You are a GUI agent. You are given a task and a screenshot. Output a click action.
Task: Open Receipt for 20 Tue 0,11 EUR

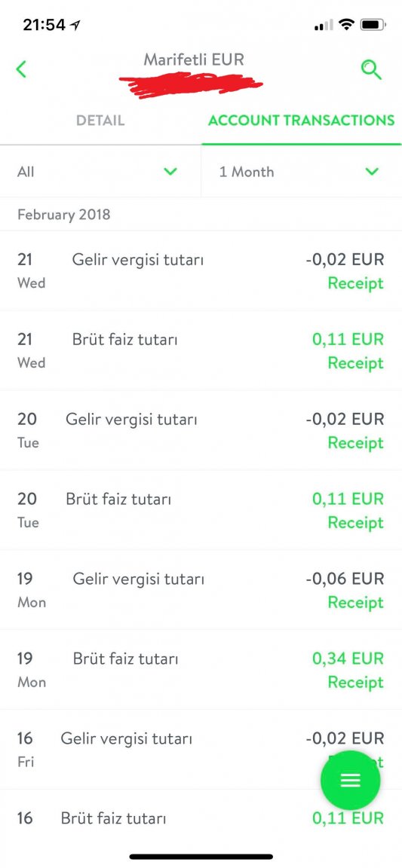(x=355, y=523)
